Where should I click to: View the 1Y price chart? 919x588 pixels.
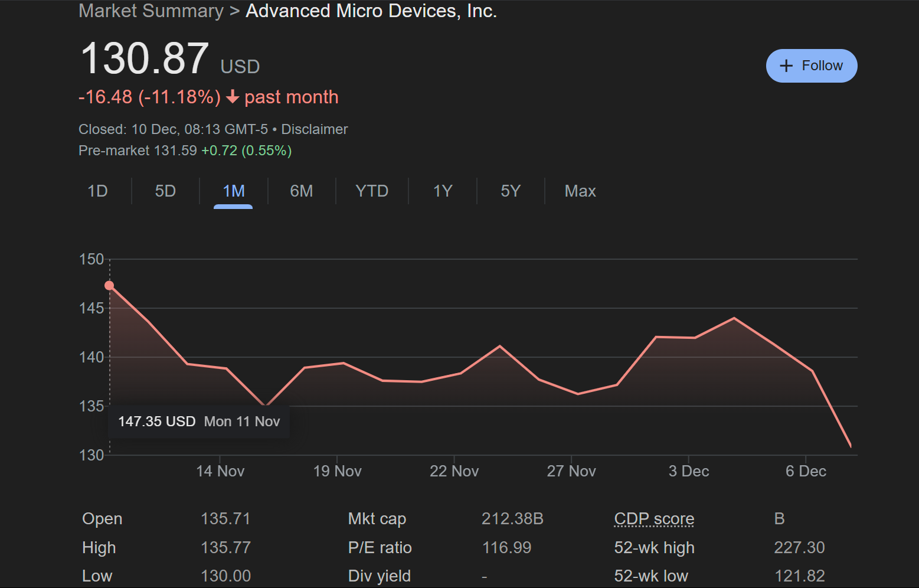coord(442,191)
